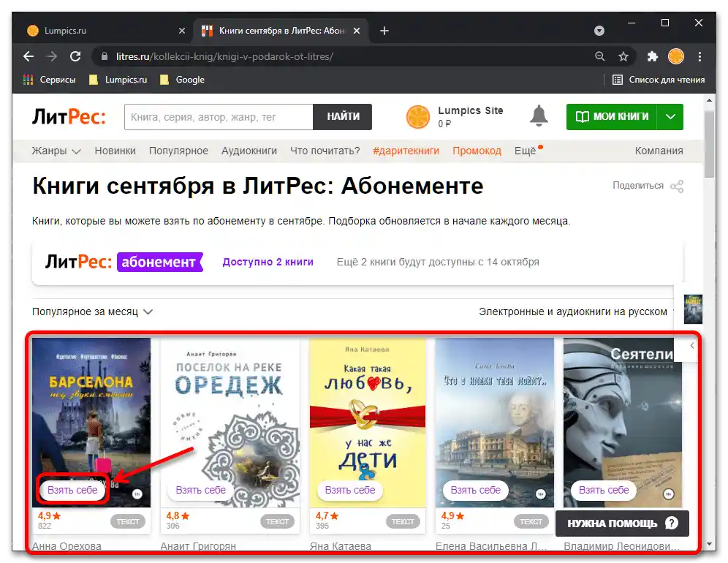Open the Chrome profile avatar
Viewport: 728px width, 563px height.
pyautogui.click(x=675, y=57)
